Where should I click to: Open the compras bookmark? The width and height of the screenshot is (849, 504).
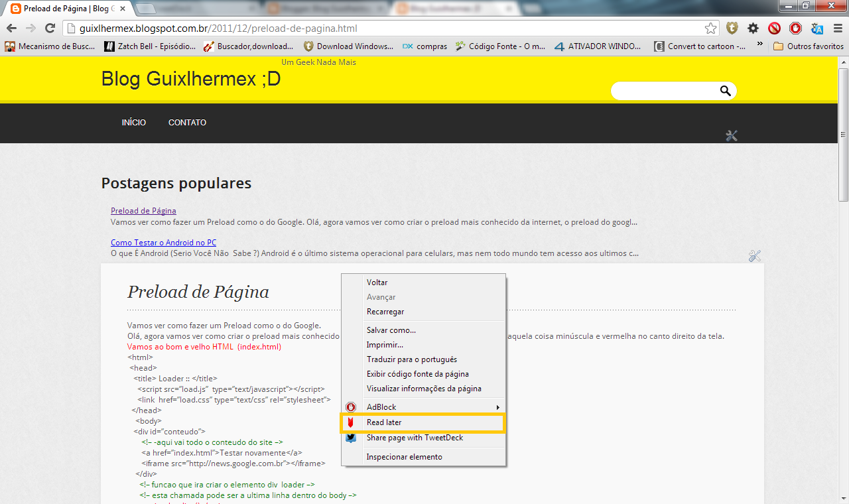424,46
